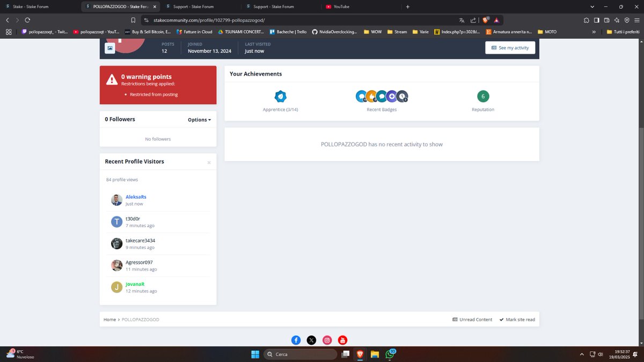The image size is (644, 362).
Task: Click the Home breadcrumb link
Action: click(x=109, y=320)
